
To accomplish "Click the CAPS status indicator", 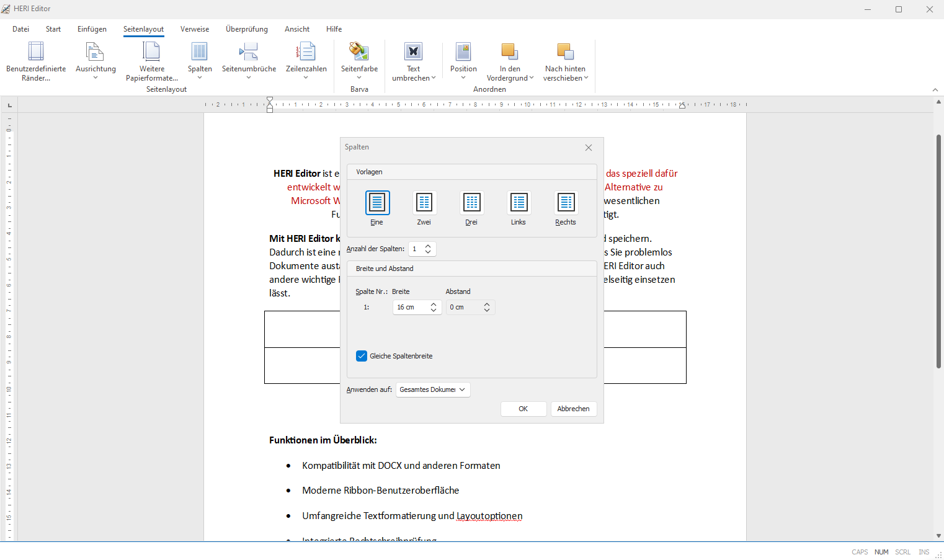I will pyautogui.click(x=860, y=552).
